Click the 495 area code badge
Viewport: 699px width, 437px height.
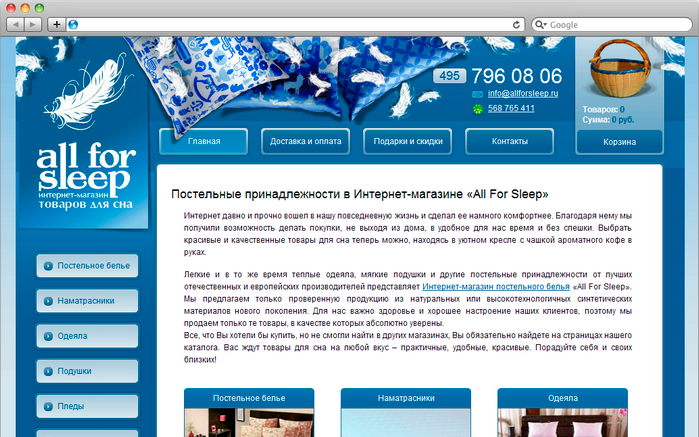pyautogui.click(x=449, y=76)
